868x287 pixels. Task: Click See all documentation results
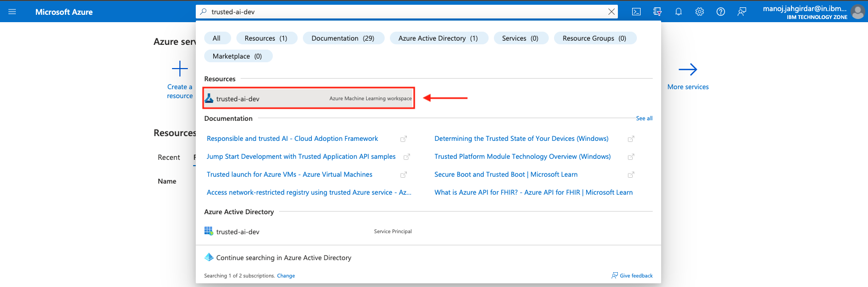click(644, 118)
